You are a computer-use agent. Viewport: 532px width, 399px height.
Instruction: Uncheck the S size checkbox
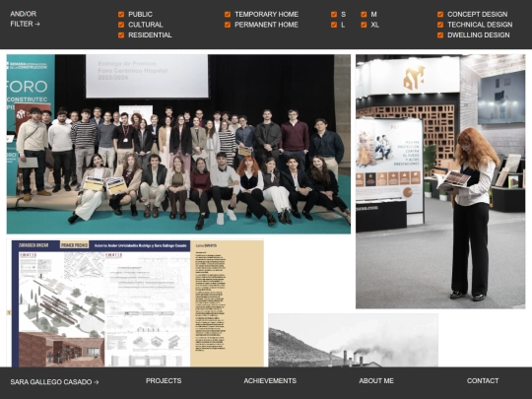[x=334, y=14]
